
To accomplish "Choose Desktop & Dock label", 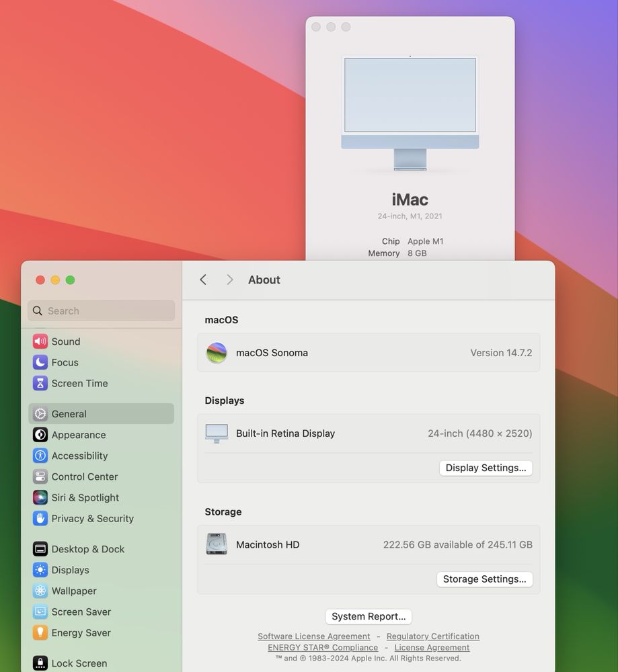I will [88, 549].
